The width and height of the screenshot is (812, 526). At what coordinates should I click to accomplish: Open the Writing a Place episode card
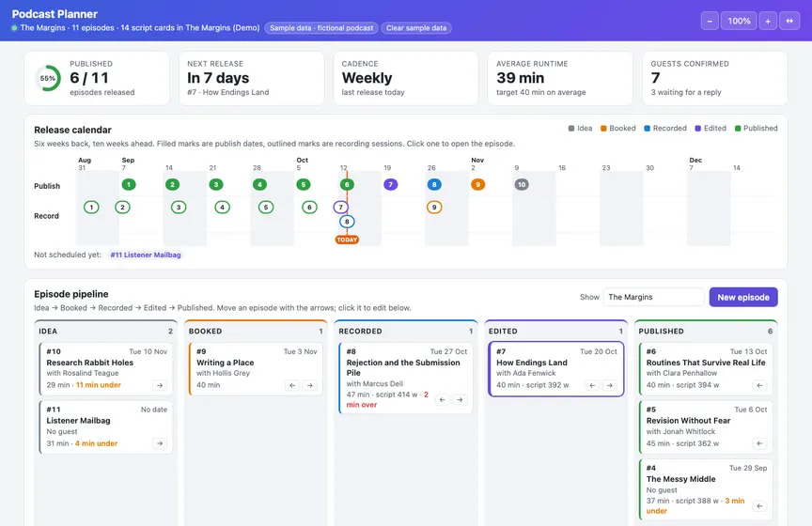click(x=256, y=368)
